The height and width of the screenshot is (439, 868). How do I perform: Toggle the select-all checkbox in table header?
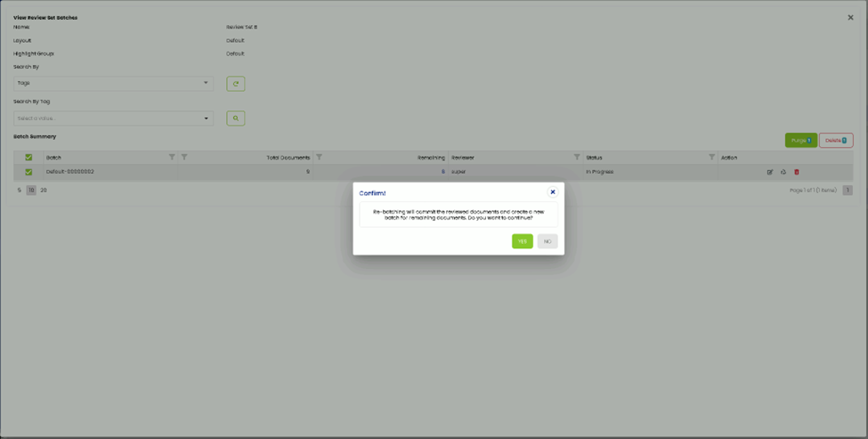point(28,158)
